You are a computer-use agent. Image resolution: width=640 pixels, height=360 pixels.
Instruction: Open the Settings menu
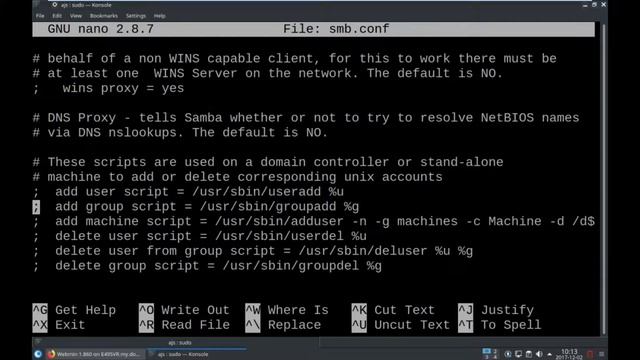[x=136, y=16]
